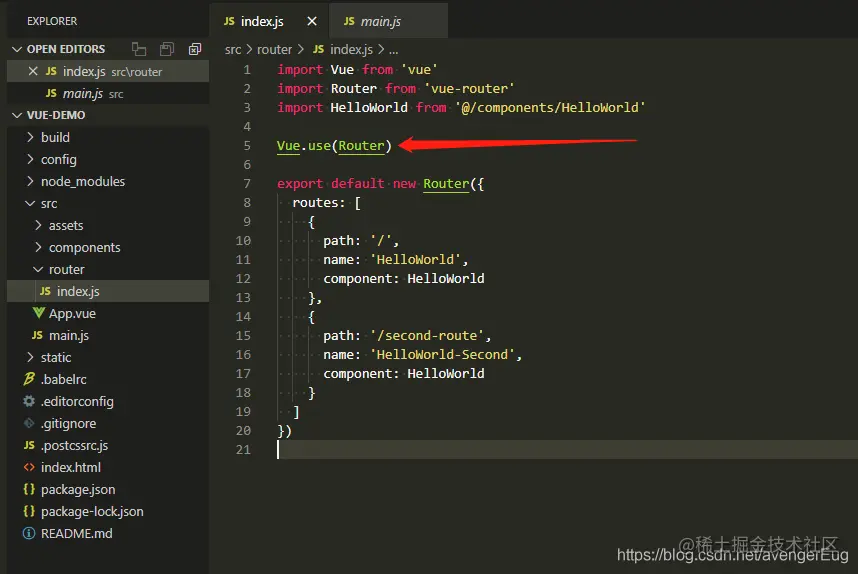Viewport: 858px width, 574px height.
Task: Click the breadcrumb ellipsis for symbols
Action: (x=393, y=51)
